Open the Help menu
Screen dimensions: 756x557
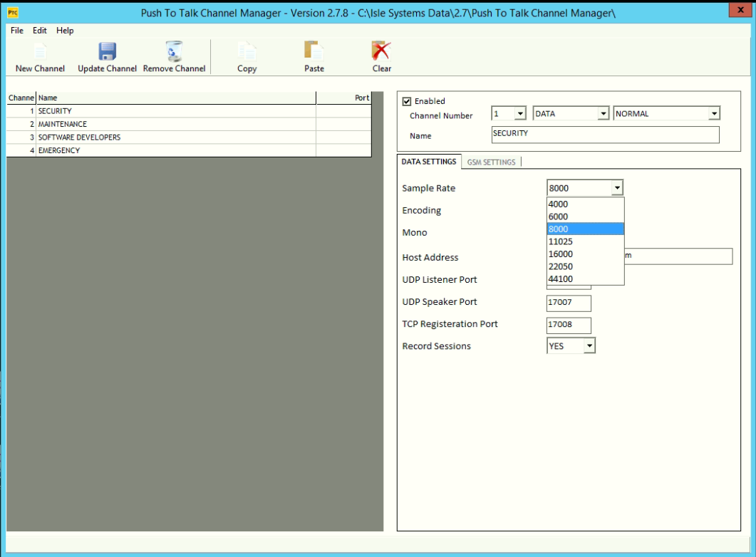(65, 31)
